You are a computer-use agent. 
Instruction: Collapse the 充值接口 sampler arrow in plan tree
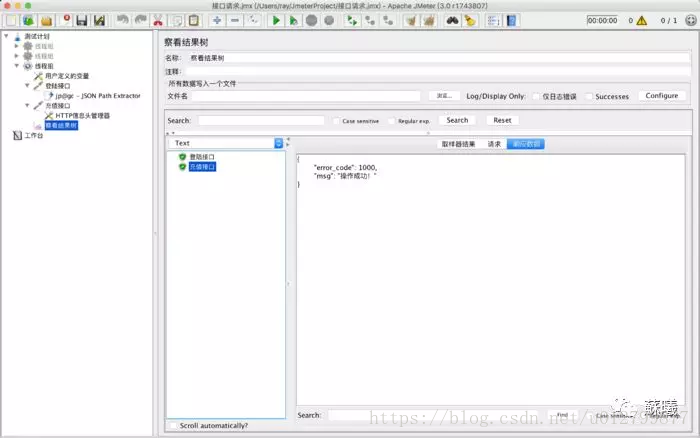coord(27,105)
